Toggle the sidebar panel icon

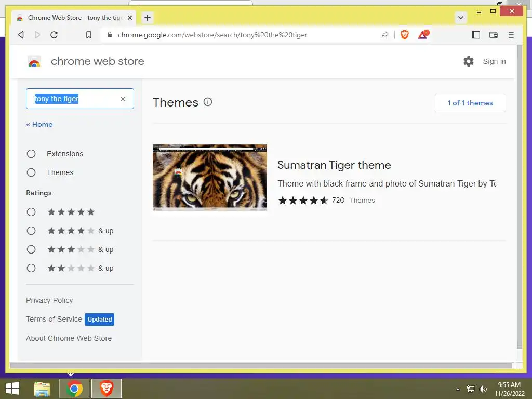(x=476, y=35)
